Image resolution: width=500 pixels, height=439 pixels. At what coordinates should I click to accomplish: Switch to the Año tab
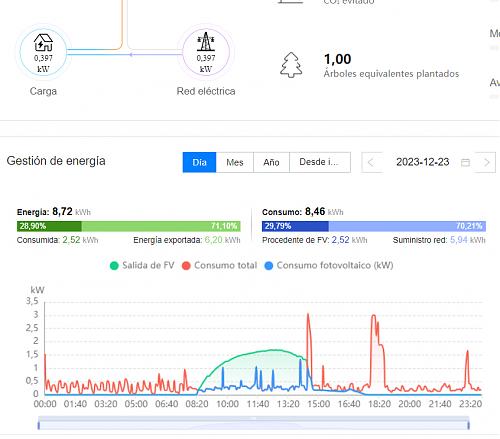(x=271, y=162)
